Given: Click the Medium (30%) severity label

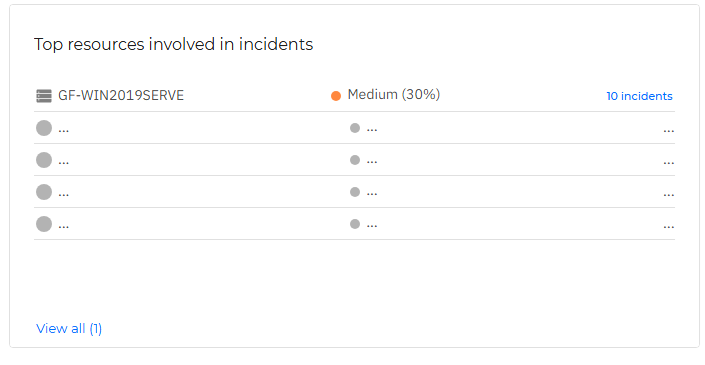Looking at the screenshot, I should [x=394, y=94].
